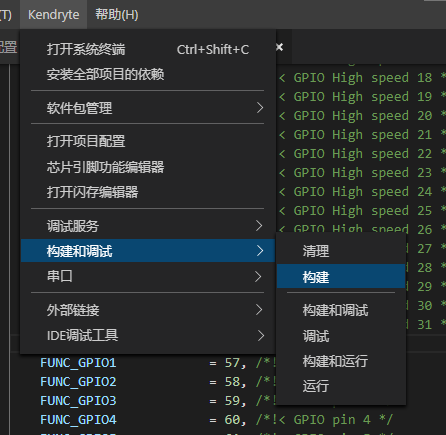Click FUNC_GPIO3 in the code
Viewport: 446px width, 435px height.
pyautogui.click(x=78, y=401)
